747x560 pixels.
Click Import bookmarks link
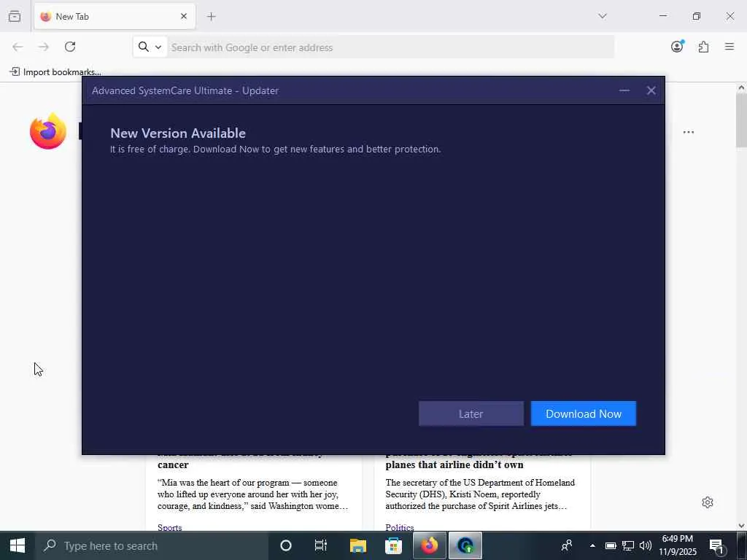pyautogui.click(x=55, y=72)
